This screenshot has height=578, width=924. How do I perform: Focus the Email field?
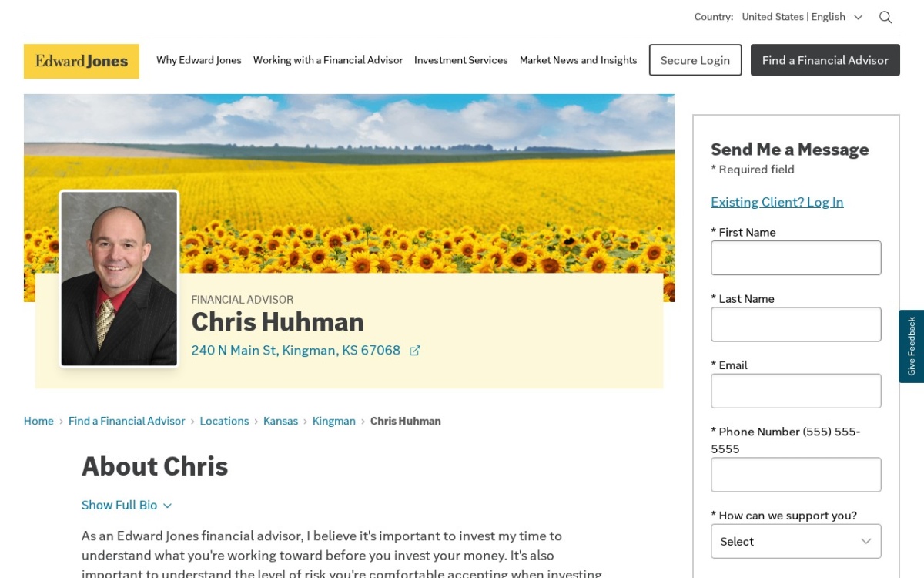click(795, 391)
